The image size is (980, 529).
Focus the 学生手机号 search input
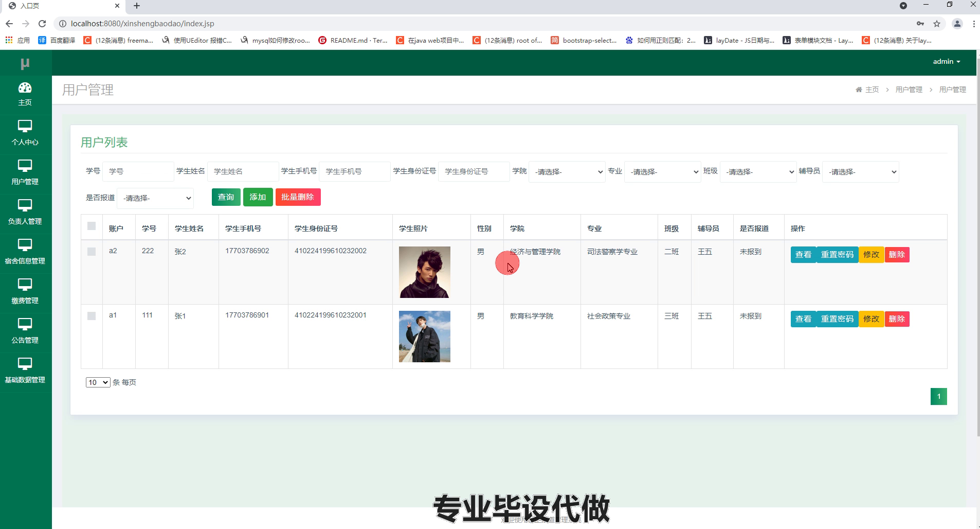tap(355, 171)
